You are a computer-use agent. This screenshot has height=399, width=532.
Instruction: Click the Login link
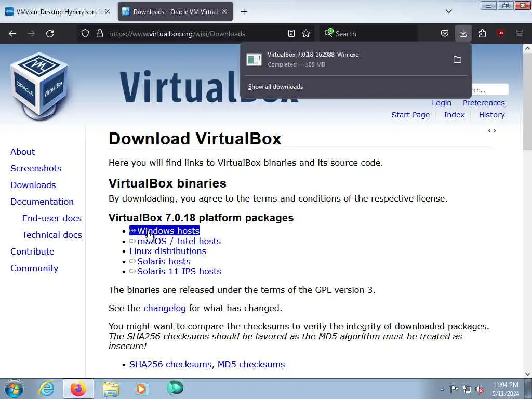coord(442,103)
